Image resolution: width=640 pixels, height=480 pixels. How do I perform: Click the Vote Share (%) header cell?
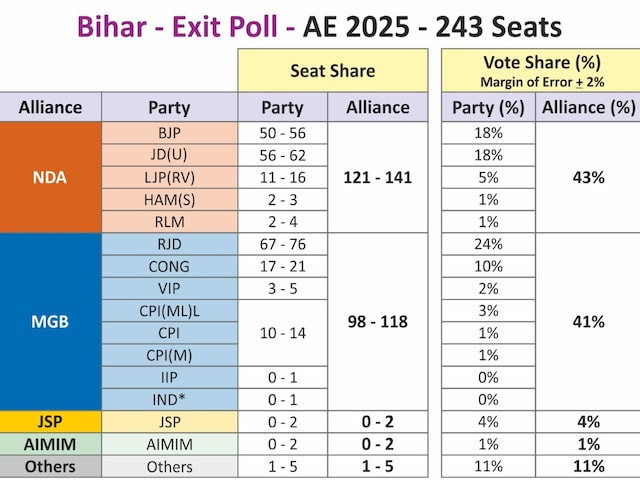(535, 69)
